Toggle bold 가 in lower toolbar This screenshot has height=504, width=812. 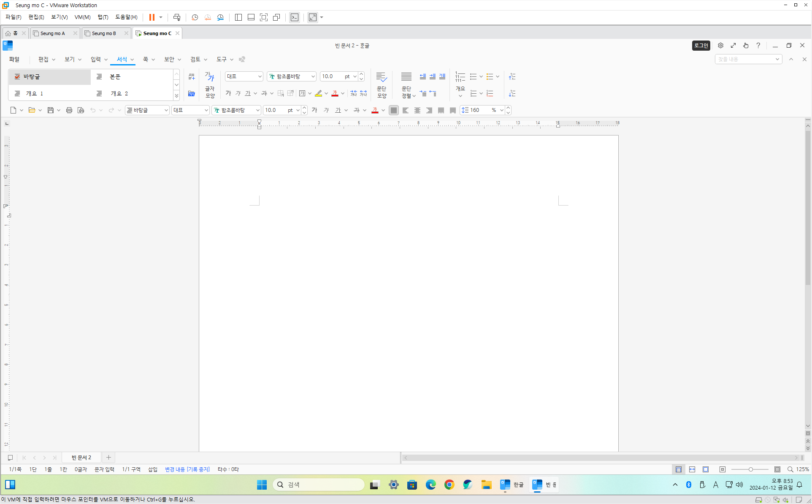pyautogui.click(x=314, y=110)
